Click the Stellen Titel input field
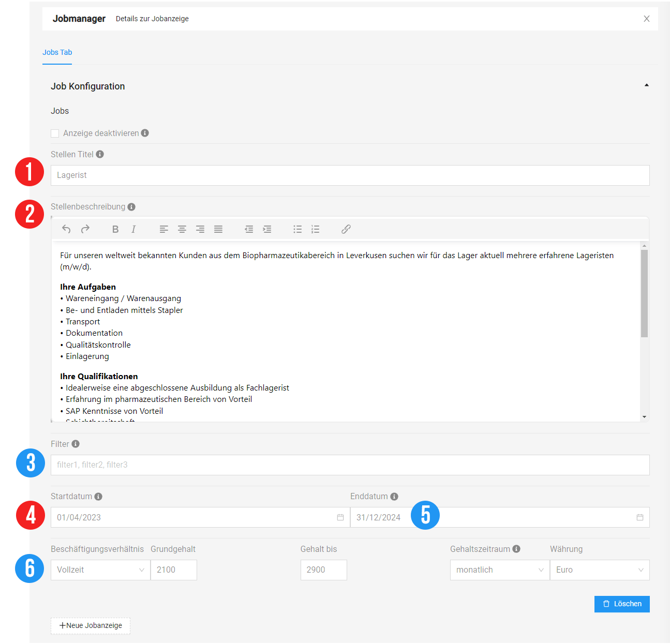Viewport: 670px width, 644px height. [x=350, y=175]
